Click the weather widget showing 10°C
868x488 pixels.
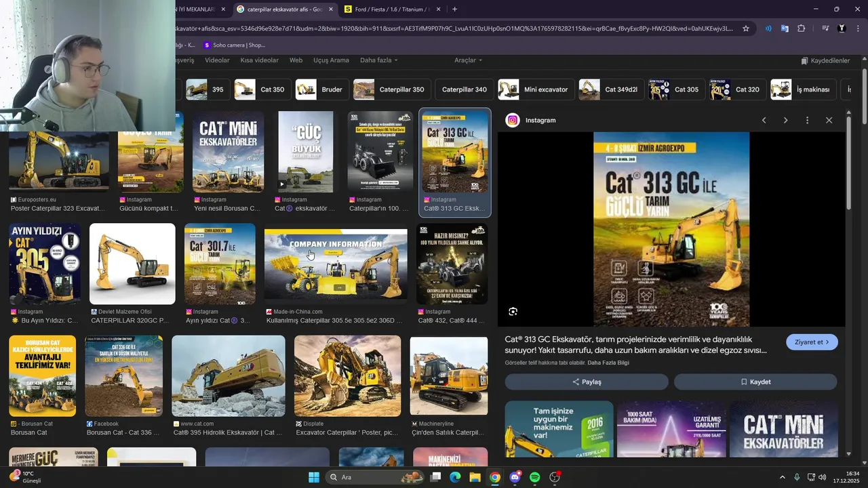tap(26, 477)
